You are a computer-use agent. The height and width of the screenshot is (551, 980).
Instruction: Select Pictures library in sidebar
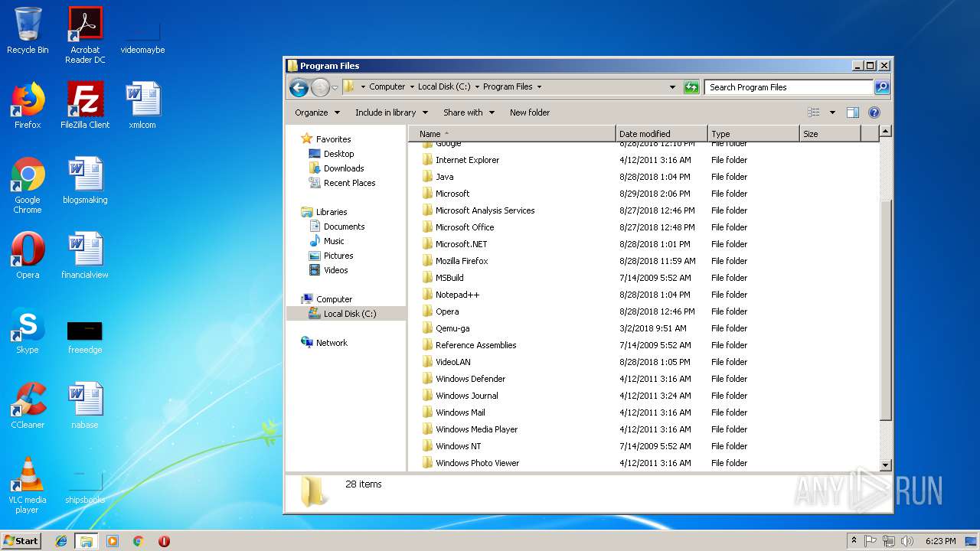click(x=338, y=256)
